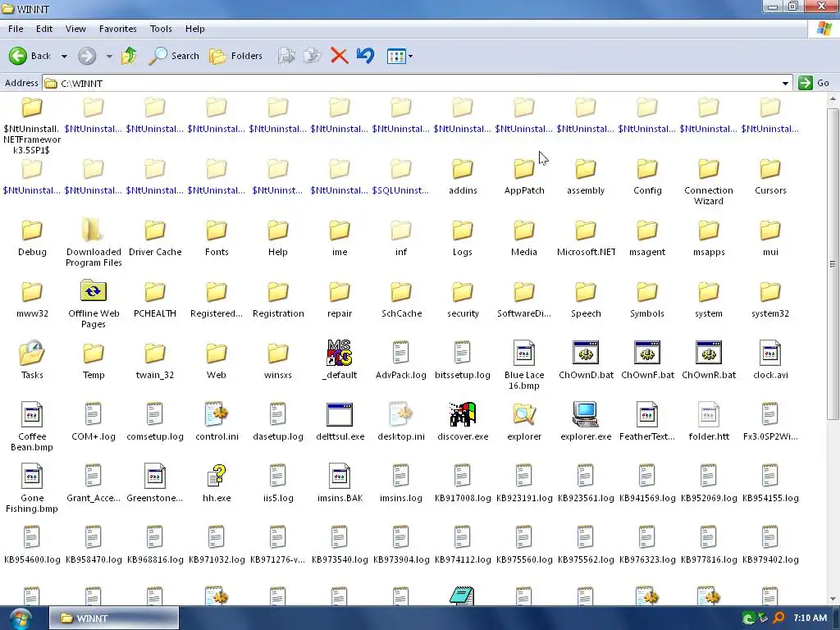This screenshot has height=630, width=840.
Task: Toggle the Folders pane
Action: (235, 56)
